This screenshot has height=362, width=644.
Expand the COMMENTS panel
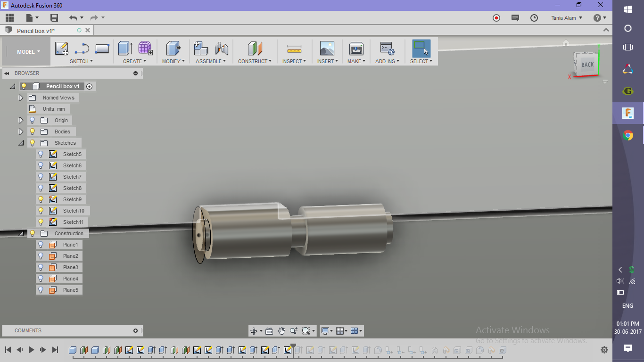(136, 330)
